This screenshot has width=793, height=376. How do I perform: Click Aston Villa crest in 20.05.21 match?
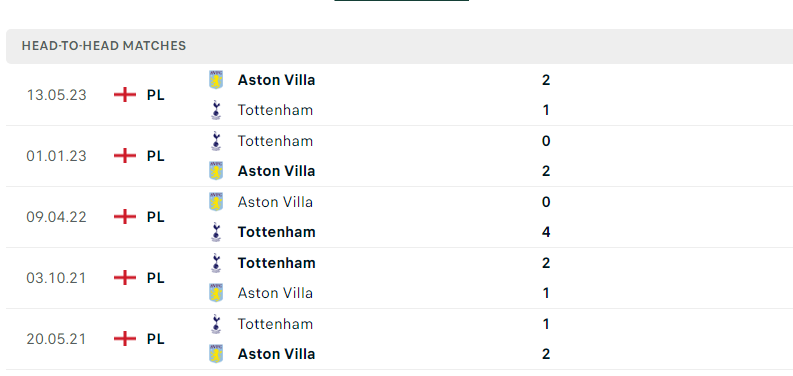tap(216, 354)
